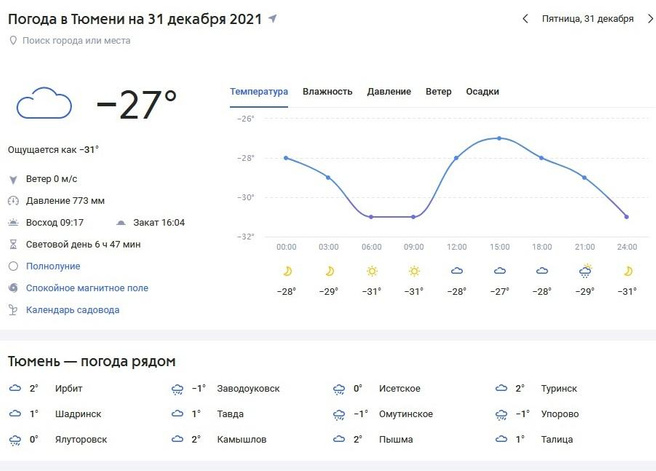Click the sun icon for 06:00
Screen dimensions: 656x471
(x=372, y=271)
